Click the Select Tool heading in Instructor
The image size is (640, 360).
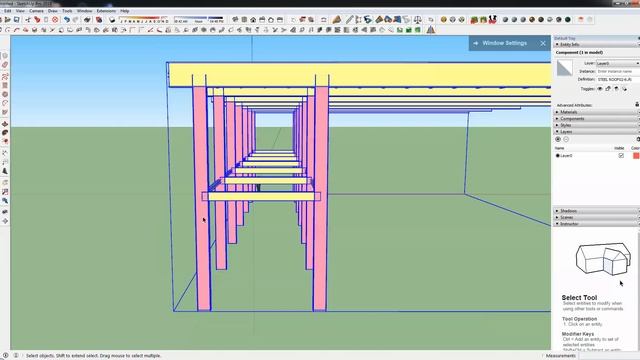tap(579, 298)
